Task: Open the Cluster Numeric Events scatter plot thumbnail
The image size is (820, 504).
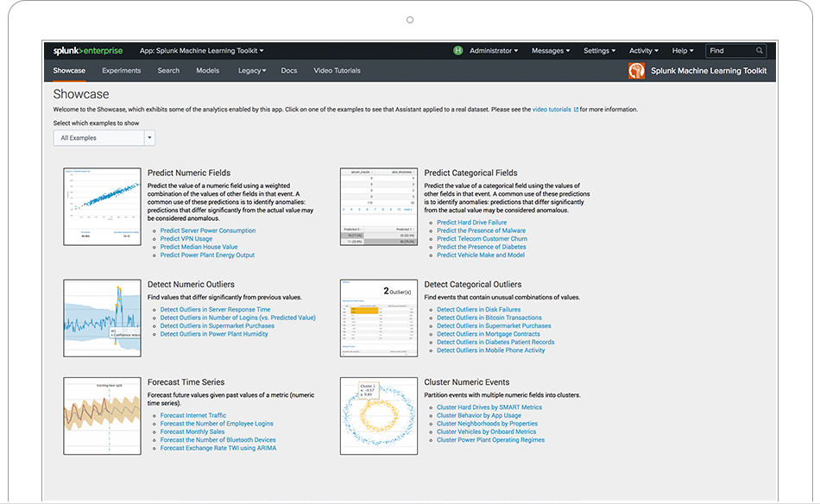Action: point(378,415)
